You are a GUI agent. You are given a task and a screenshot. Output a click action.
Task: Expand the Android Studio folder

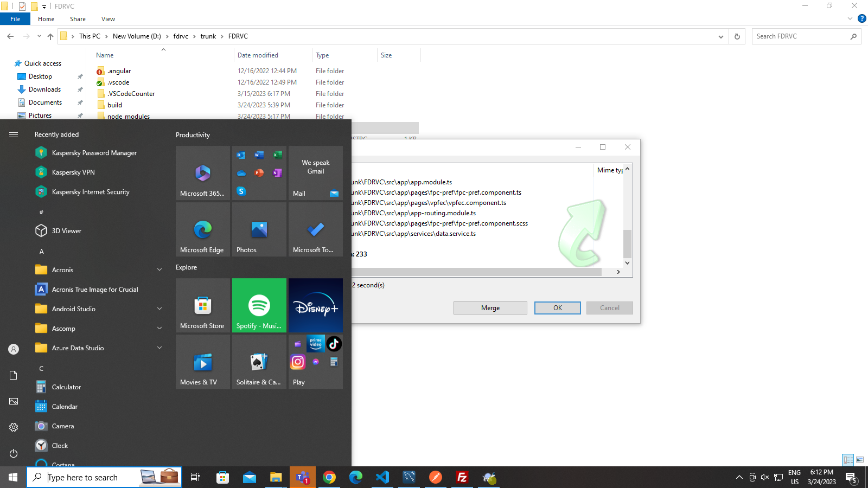(159, 309)
